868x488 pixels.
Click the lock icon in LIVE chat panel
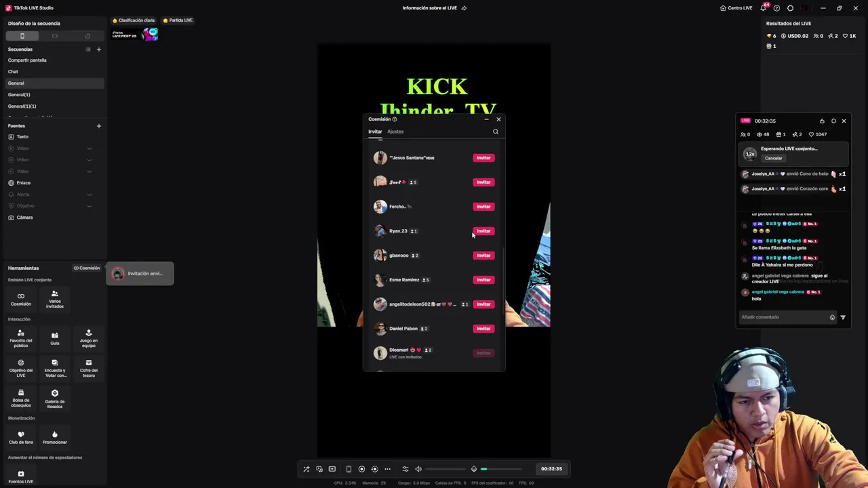pyautogui.click(x=822, y=121)
